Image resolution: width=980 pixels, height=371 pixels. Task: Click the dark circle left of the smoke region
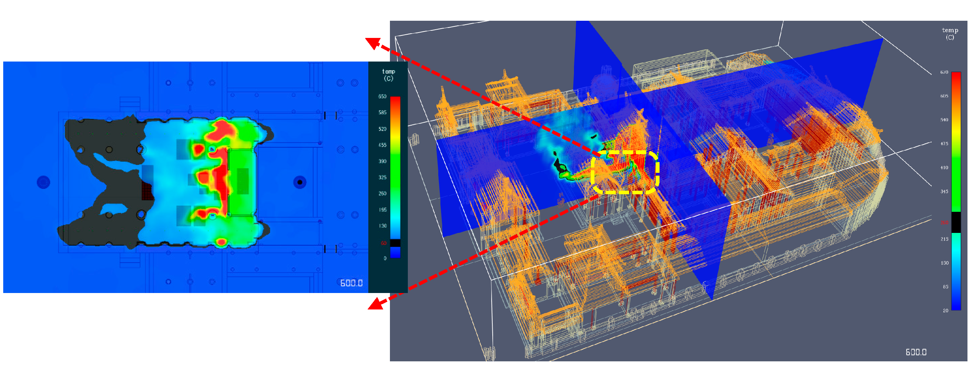(43, 182)
